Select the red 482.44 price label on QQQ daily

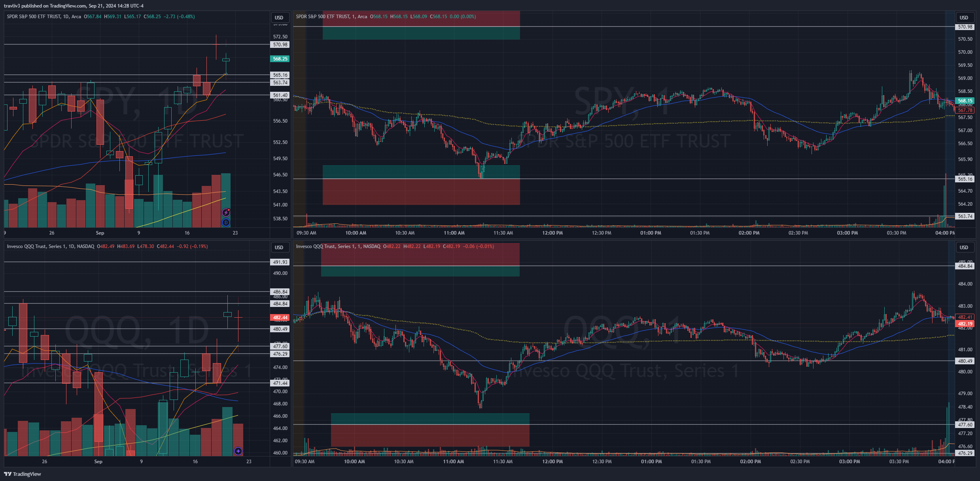tap(280, 318)
